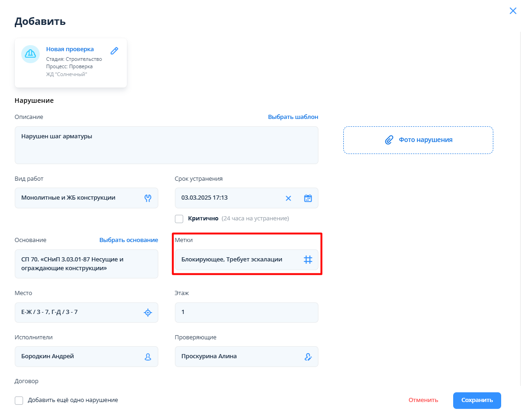Click the location target icon in Место field
This screenshot has width=521, height=420.
[148, 313]
